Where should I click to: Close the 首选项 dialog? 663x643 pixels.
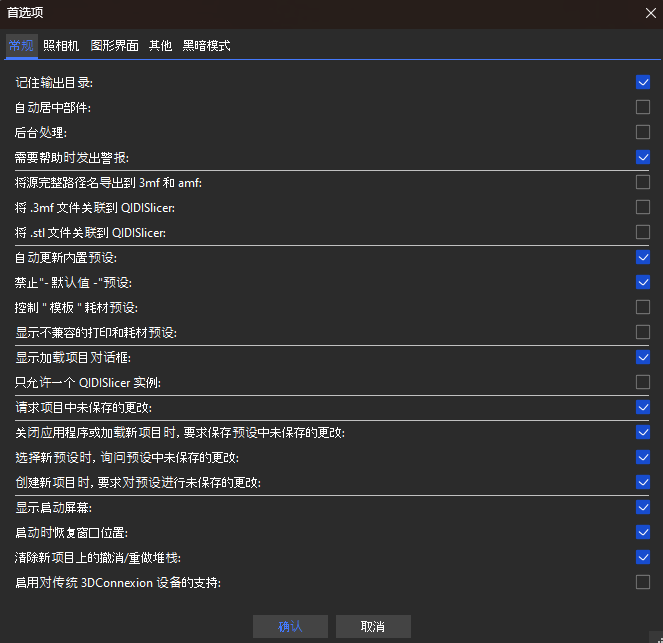coord(650,13)
